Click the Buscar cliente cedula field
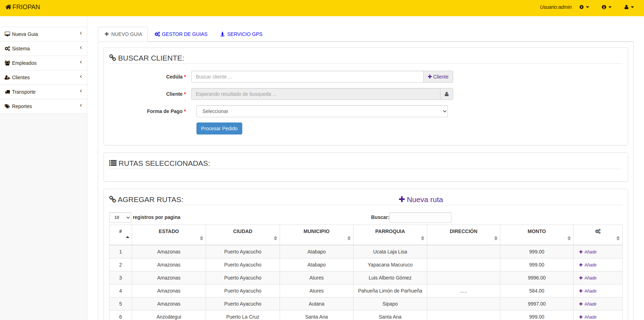 click(307, 77)
